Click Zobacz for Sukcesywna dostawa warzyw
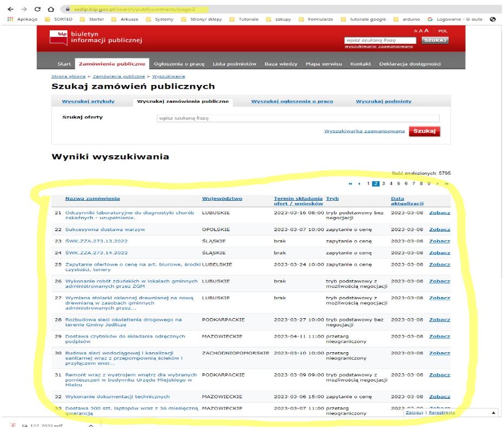Screen dimensions: 504x428 click(x=439, y=229)
